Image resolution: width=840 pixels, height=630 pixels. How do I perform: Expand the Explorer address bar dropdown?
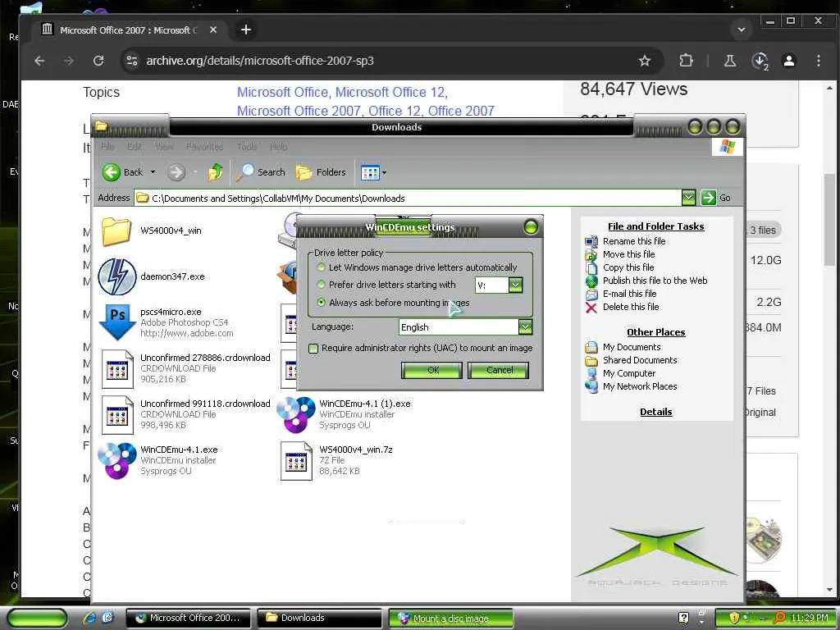688,199
